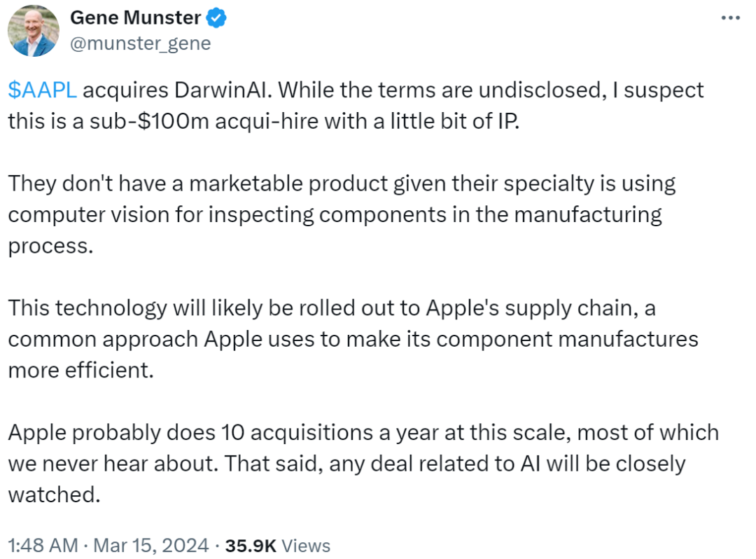Click the more efficient. text line
Image resolution: width=756 pixels, height=559 pixels.
[x=80, y=369]
